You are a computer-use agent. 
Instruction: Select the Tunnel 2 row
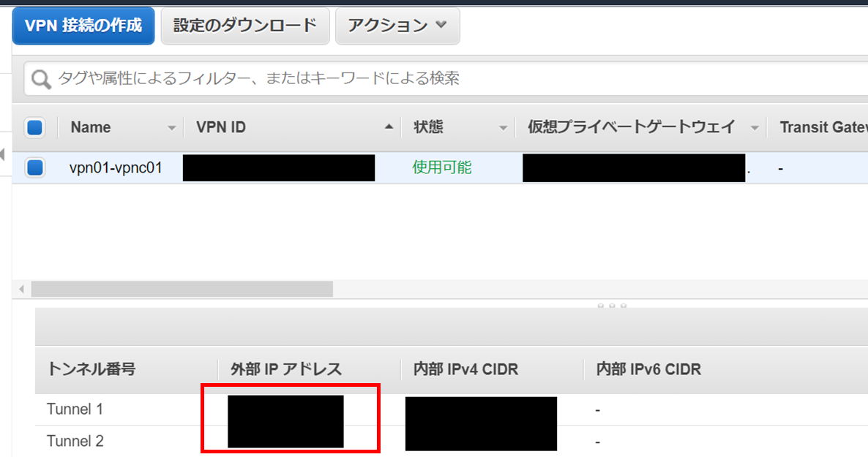[x=75, y=441]
